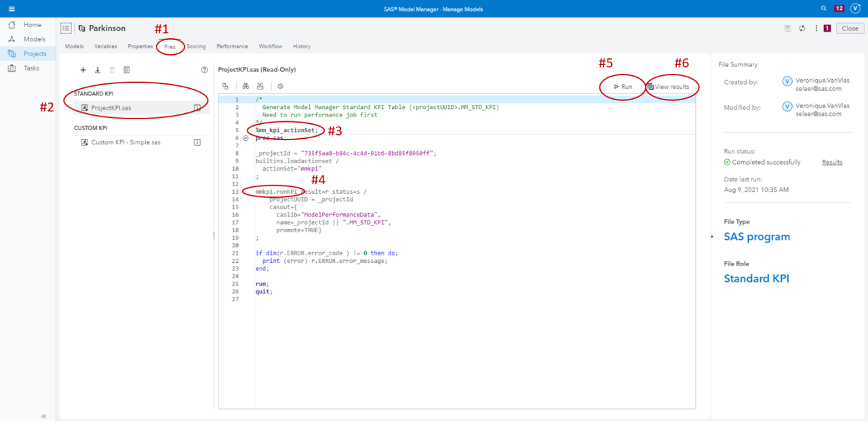This screenshot has width=868, height=422.
Task: Open info icon for ProjectKPI.sas
Action: coord(197,108)
